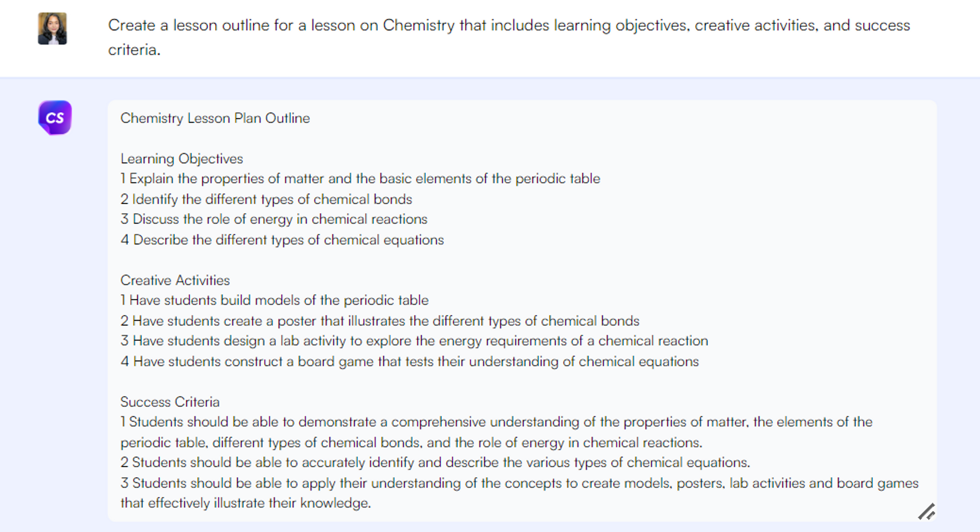The width and height of the screenshot is (980, 532).
Task: Select the avatar beside the Chemistry response
Action: pyautogui.click(x=54, y=117)
